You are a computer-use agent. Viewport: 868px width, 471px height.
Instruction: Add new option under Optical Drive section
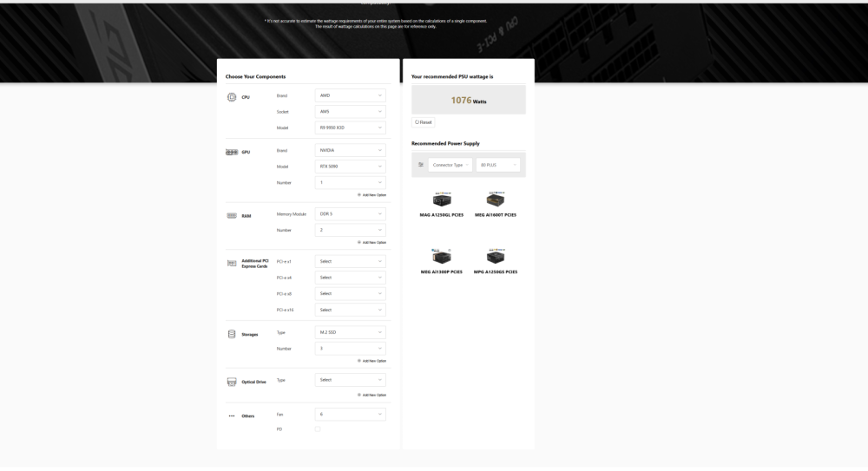pyautogui.click(x=372, y=396)
